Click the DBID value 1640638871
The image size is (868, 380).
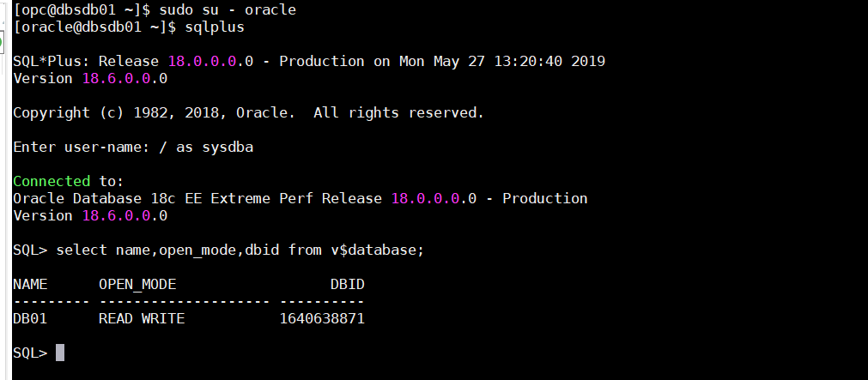pos(322,318)
